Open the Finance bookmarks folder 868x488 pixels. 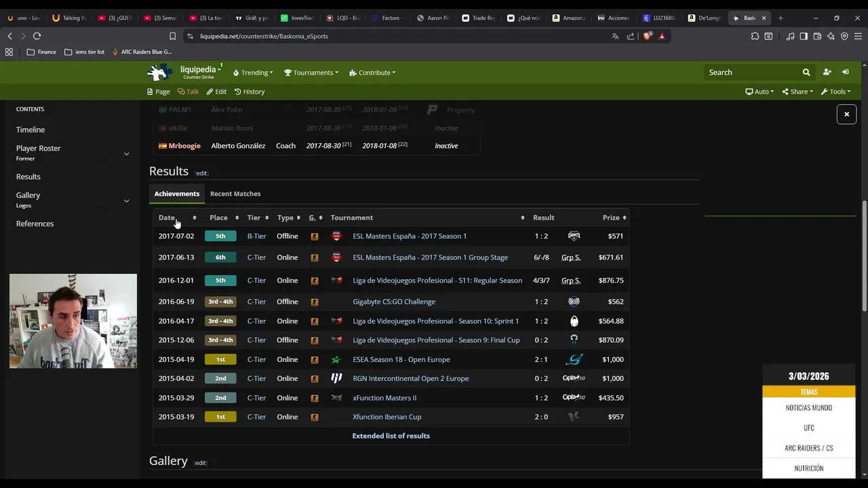click(x=41, y=52)
